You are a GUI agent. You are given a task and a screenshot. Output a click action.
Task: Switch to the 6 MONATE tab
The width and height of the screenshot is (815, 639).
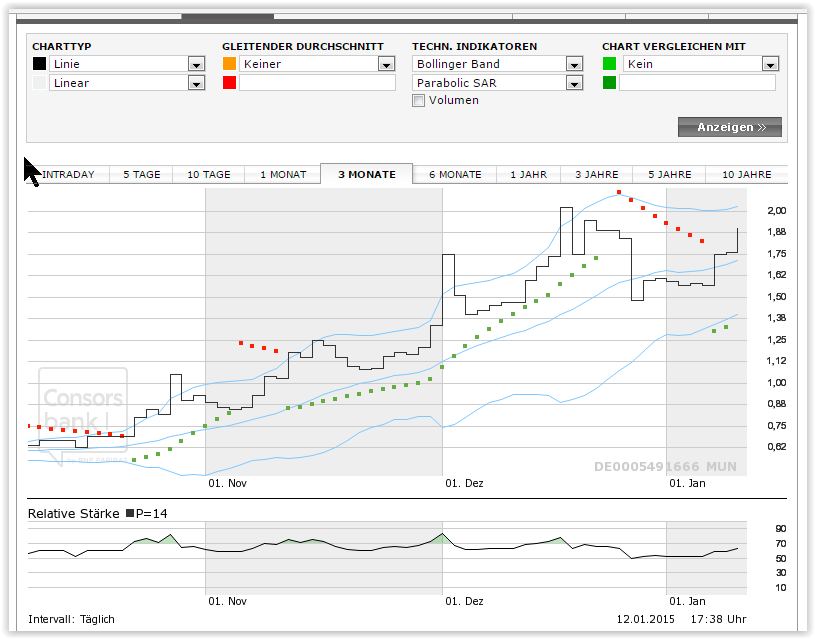[455, 175]
